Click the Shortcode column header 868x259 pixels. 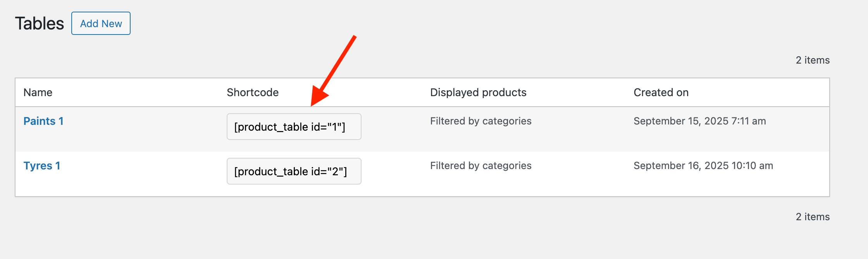tap(253, 93)
